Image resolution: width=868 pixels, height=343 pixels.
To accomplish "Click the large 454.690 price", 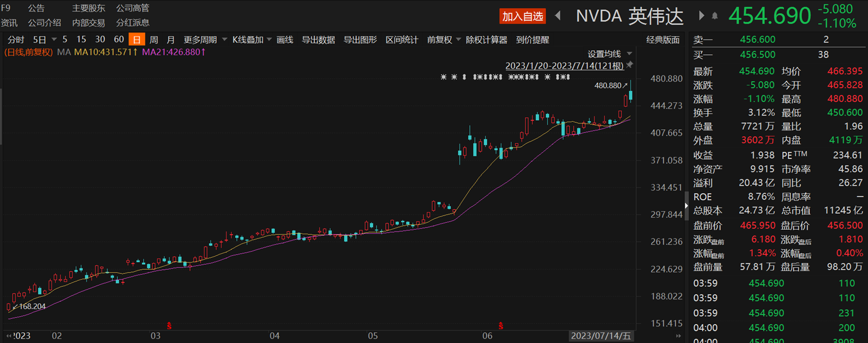I will coord(770,16).
